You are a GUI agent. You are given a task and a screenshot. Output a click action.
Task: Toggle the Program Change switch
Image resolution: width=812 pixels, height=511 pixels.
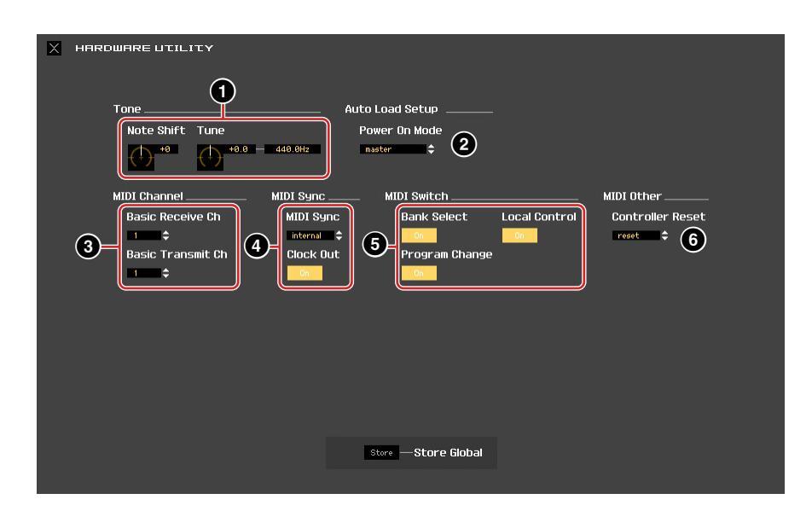(x=418, y=273)
